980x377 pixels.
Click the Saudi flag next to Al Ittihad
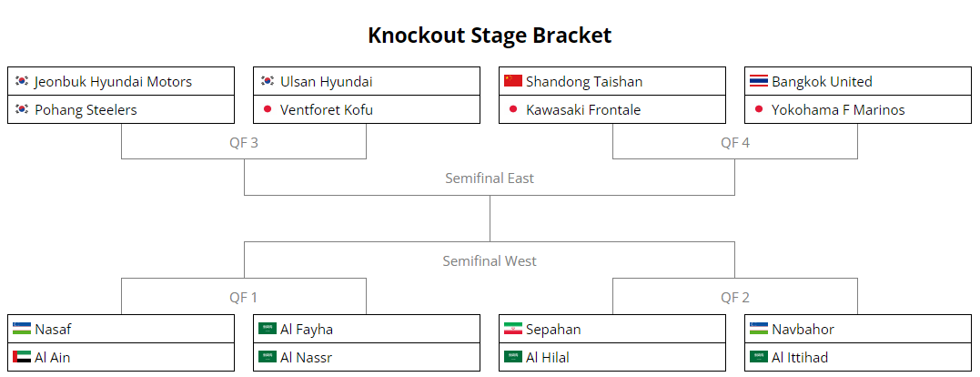[758, 356]
